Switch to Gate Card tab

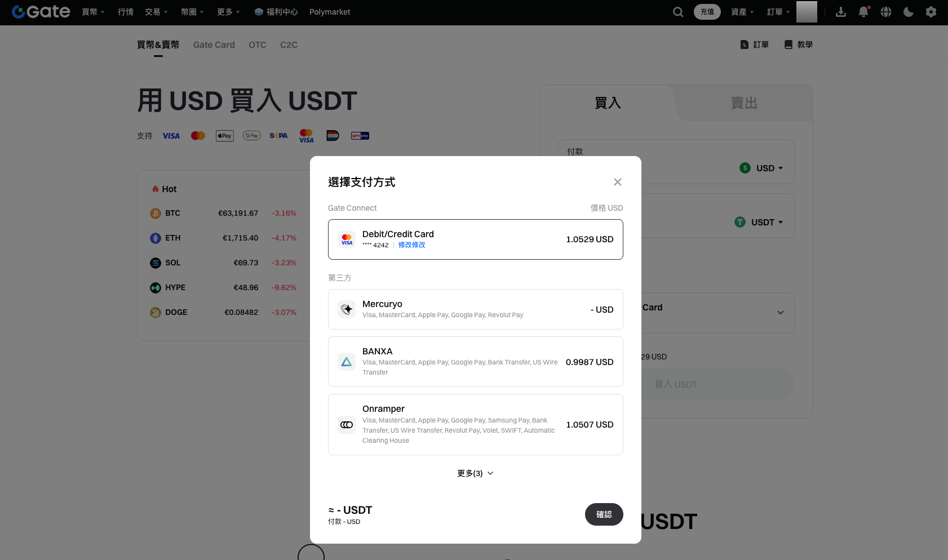click(214, 45)
